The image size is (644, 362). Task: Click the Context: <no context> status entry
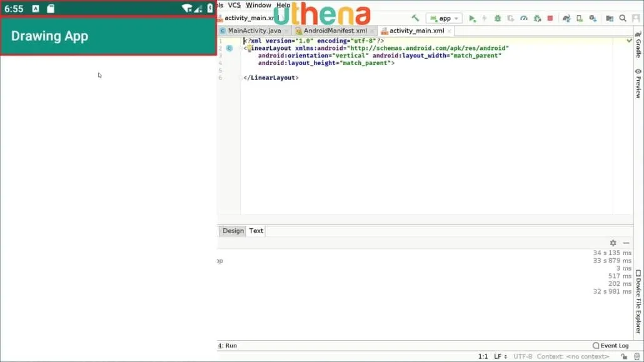click(573, 356)
